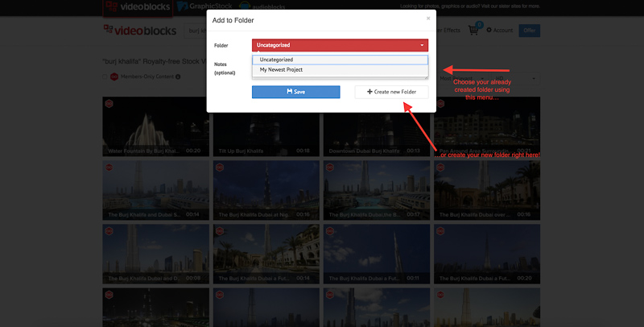Click the videoblocks logo in header

(139, 31)
